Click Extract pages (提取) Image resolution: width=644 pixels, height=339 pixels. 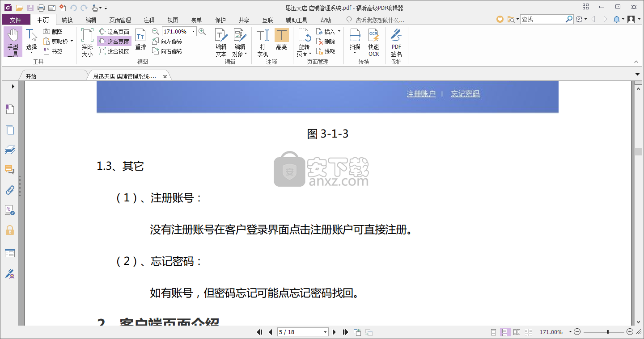[326, 51]
